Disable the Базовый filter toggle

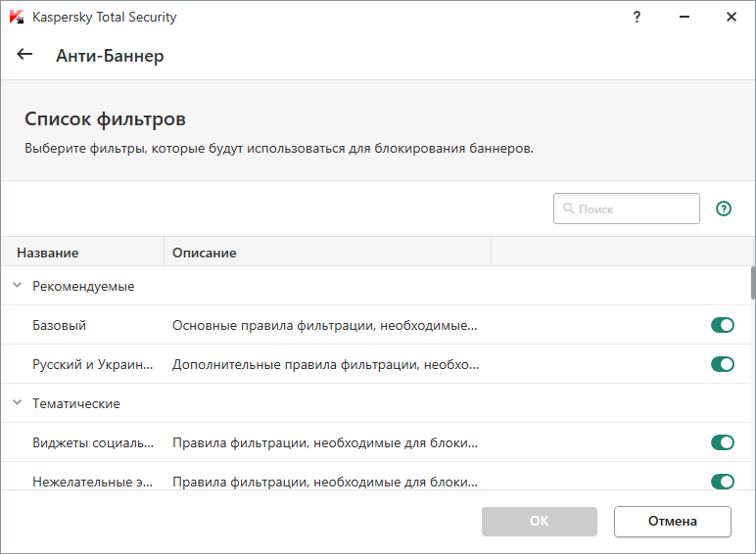coord(723,325)
